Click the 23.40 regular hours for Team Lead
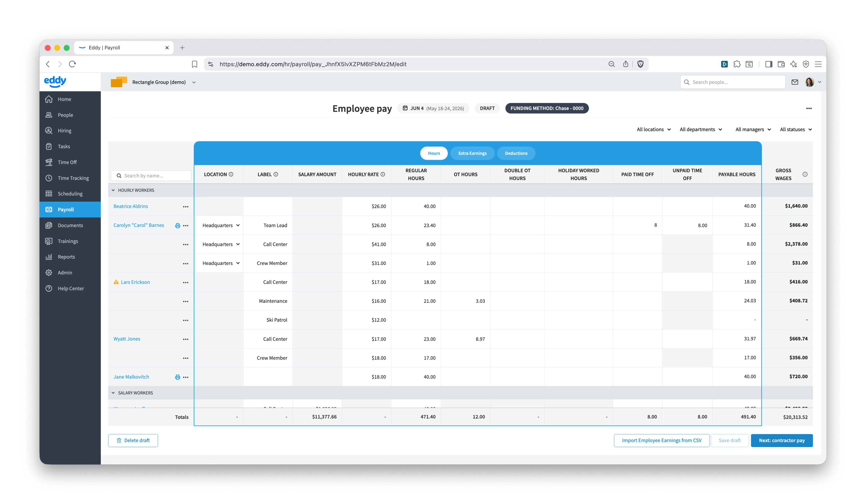This screenshot has width=866, height=504. point(416,226)
